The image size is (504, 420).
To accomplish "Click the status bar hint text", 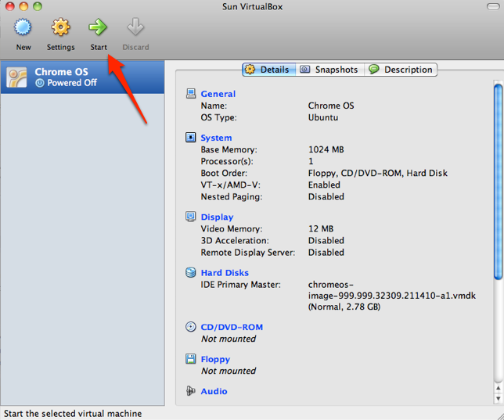I will (x=73, y=413).
